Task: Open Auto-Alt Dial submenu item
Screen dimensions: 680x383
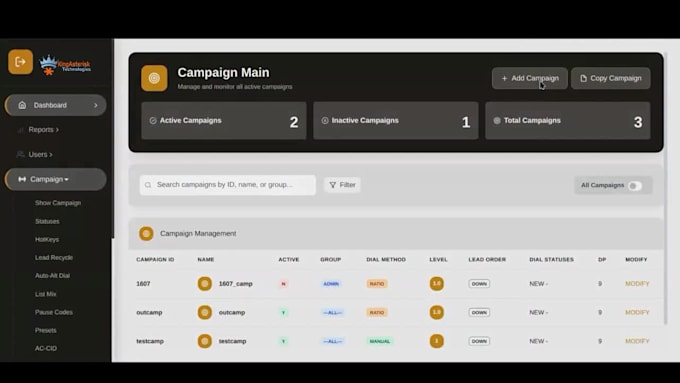Action: click(x=52, y=276)
